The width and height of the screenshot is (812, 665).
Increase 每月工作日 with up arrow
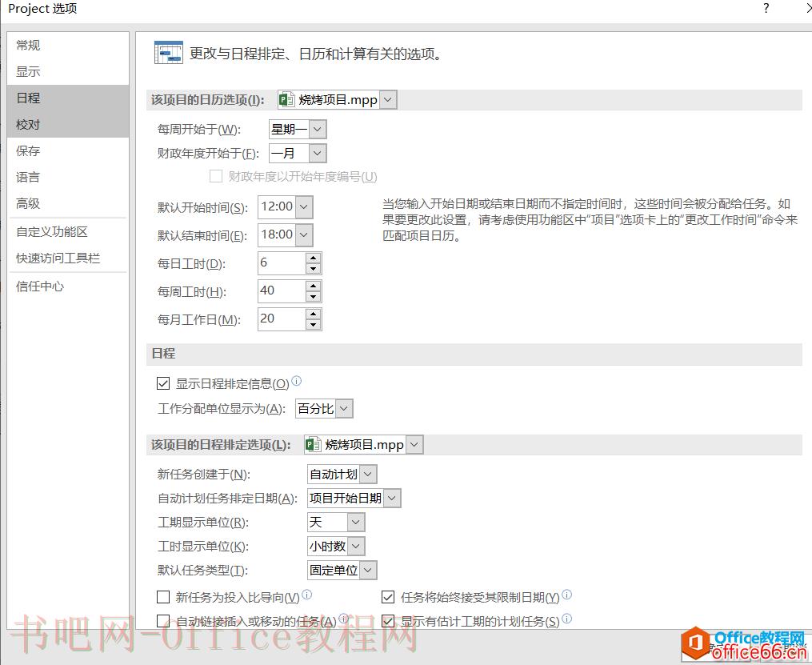(x=313, y=314)
